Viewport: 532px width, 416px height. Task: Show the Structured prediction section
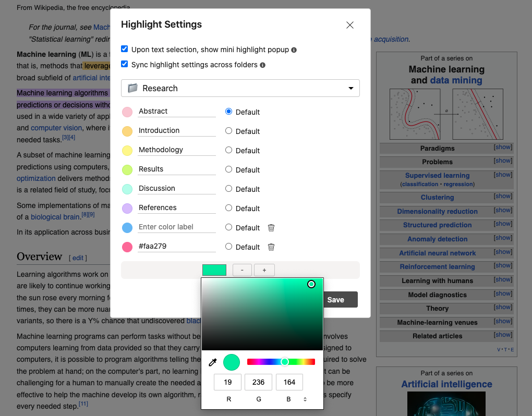(x=503, y=224)
